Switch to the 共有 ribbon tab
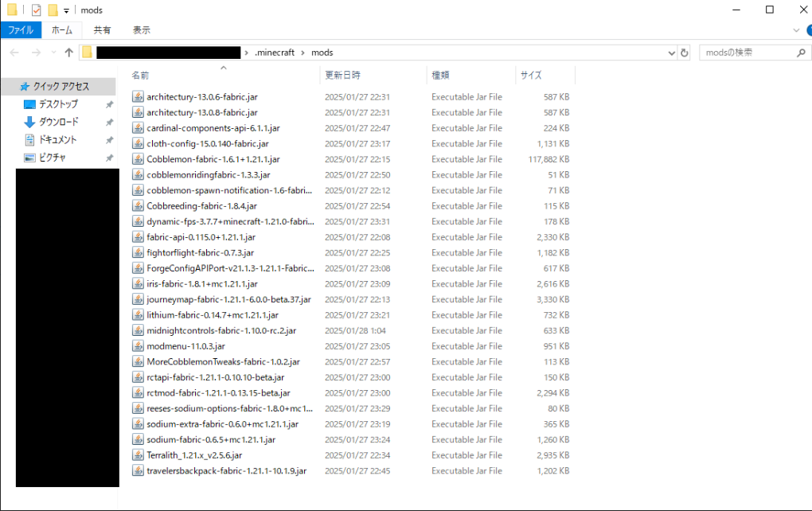This screenshot has width=812, height=511. (x=102, y=30)
